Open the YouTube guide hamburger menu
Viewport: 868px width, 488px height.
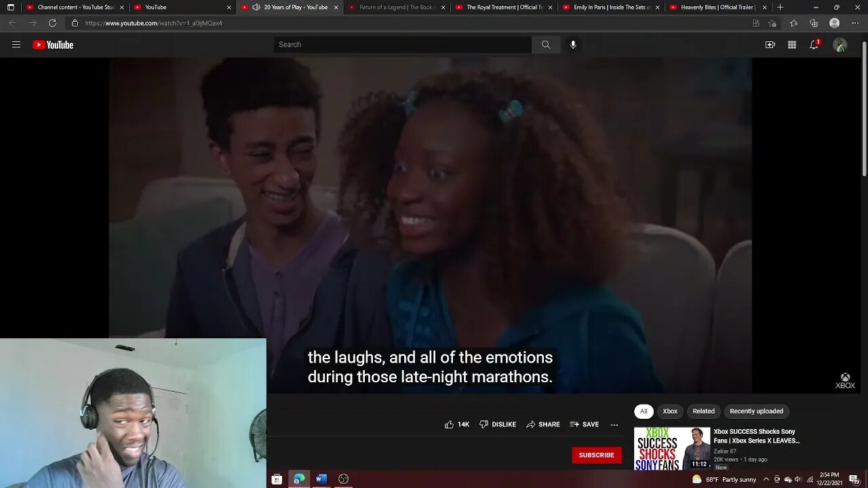(x=16, y=45)
